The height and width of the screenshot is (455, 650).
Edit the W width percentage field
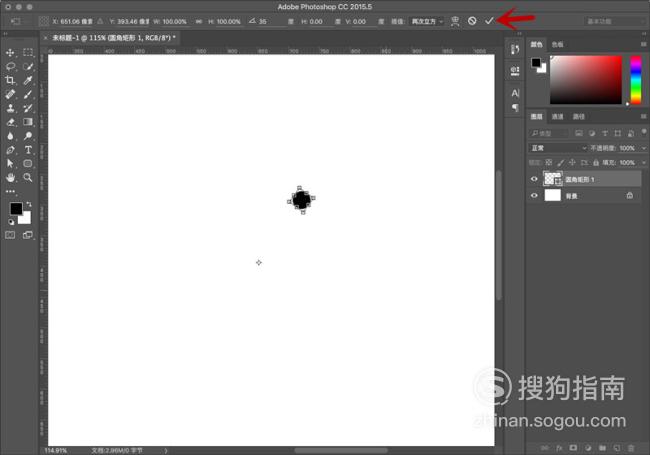175,21
